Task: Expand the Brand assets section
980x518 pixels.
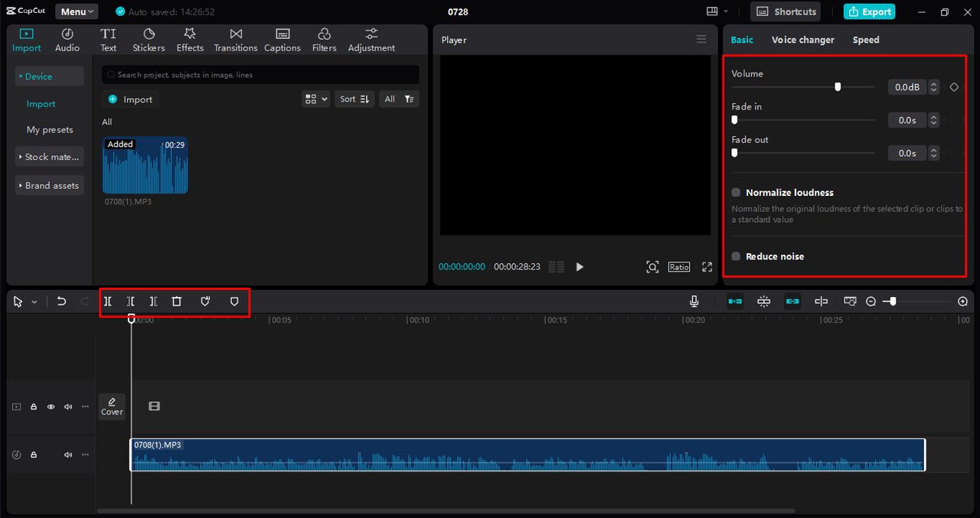Action: coord(49,185)
